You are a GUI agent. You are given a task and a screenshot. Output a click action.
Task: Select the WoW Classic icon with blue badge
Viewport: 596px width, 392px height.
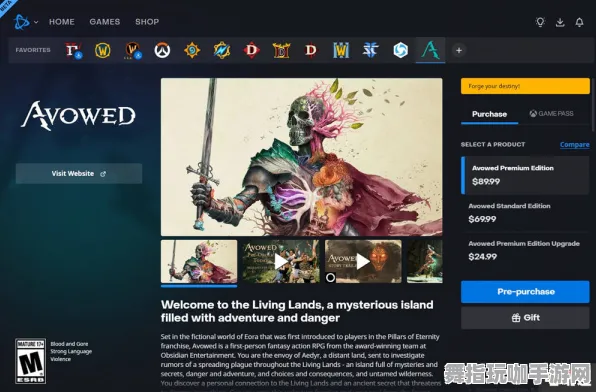pyautogui.click(x=133, y=50)
